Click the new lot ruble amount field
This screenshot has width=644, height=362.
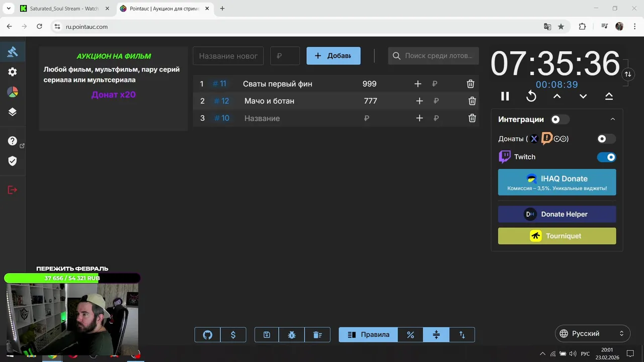tap(285, 56)
